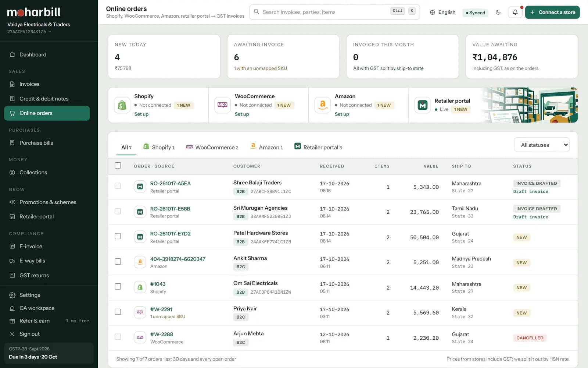Click the Settings gear icon
Viewport: 588px width, 368px height.
[12, 295]
